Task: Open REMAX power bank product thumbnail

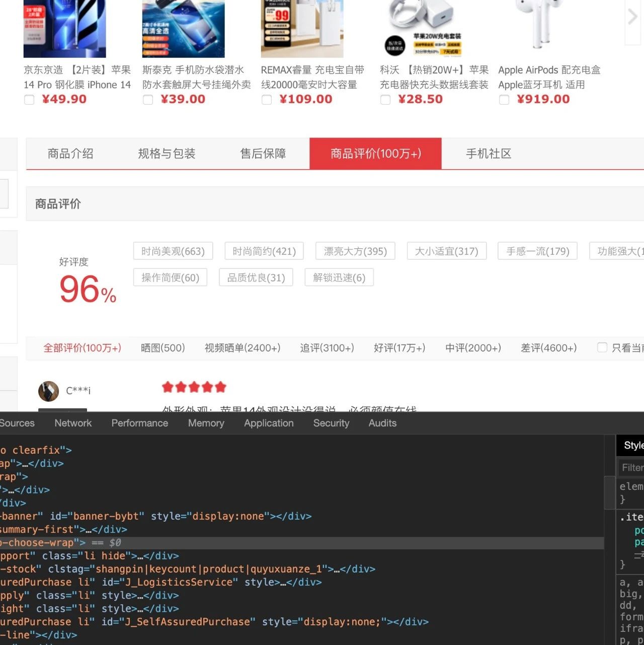Action: (302, 29)
